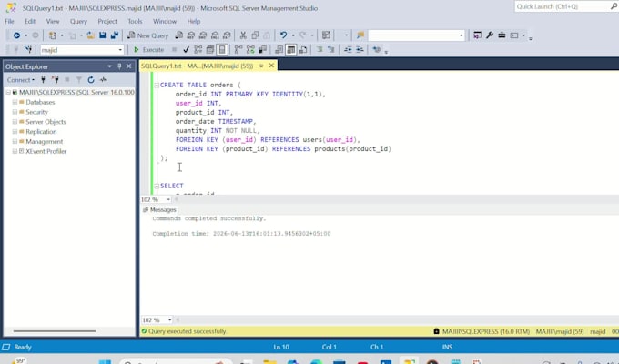Click the Toolbox briefcase icon

[x=502, y=35]
